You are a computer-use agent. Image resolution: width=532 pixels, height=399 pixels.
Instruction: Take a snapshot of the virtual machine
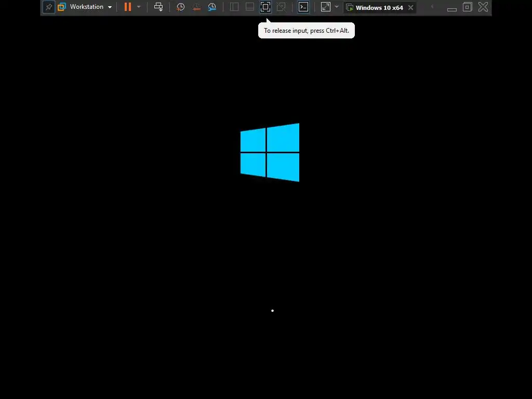click(x=180, y=7)
